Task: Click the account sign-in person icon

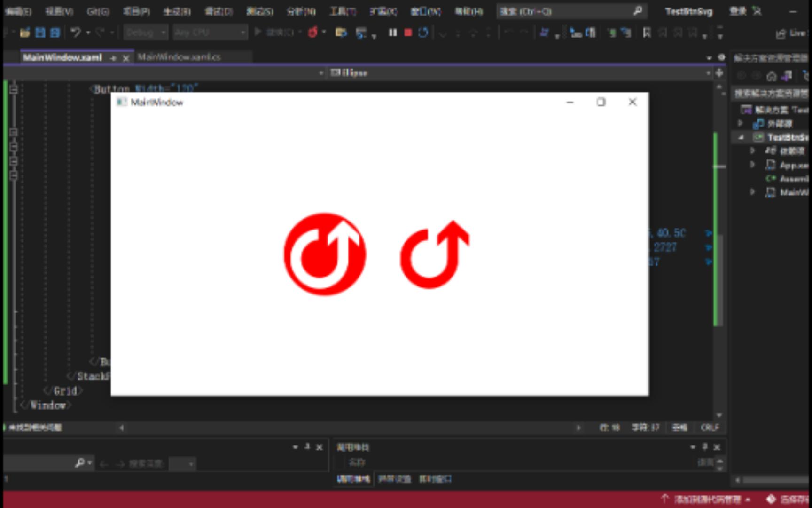Action: (x=757, y=11)
